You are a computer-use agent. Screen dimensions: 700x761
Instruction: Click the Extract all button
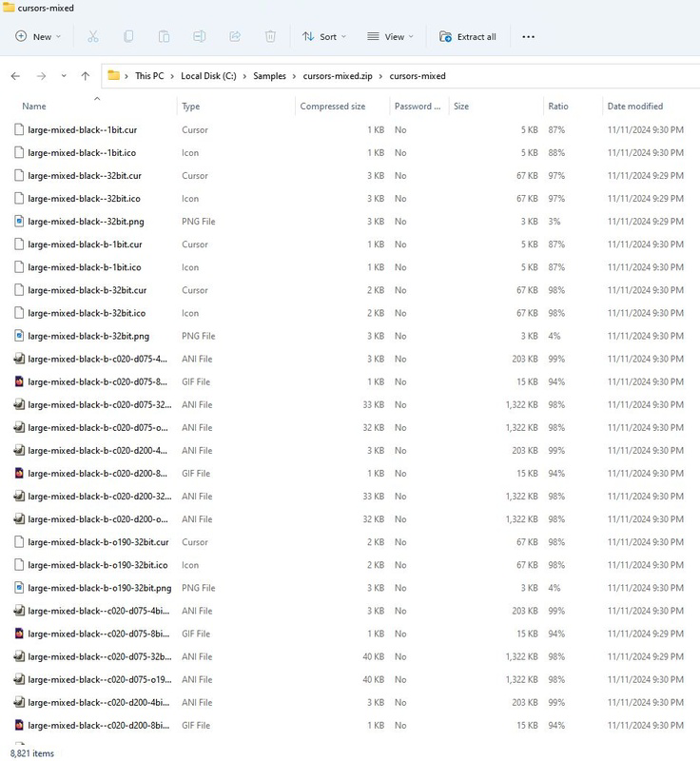[x=468, y=37]
